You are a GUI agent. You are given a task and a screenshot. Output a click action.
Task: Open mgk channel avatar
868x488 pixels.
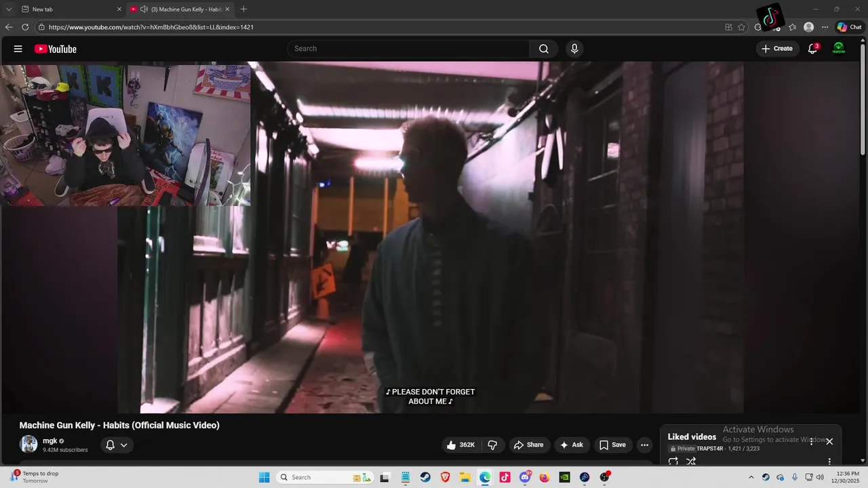click(x=29, y=445)
